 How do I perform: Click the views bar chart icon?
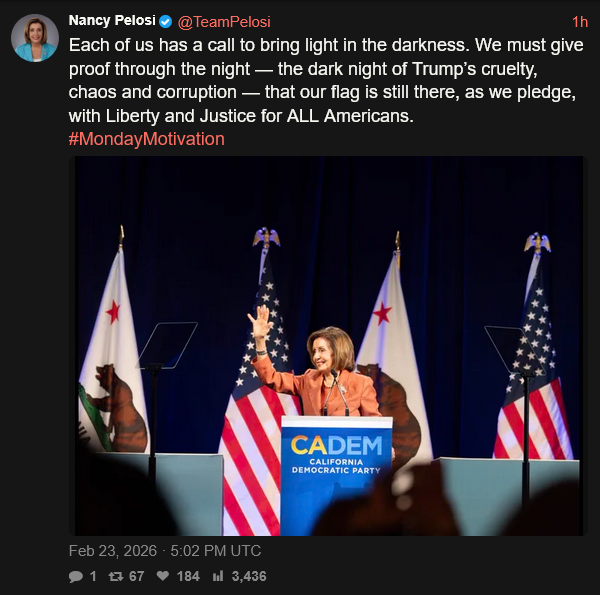tap(216, 576)
